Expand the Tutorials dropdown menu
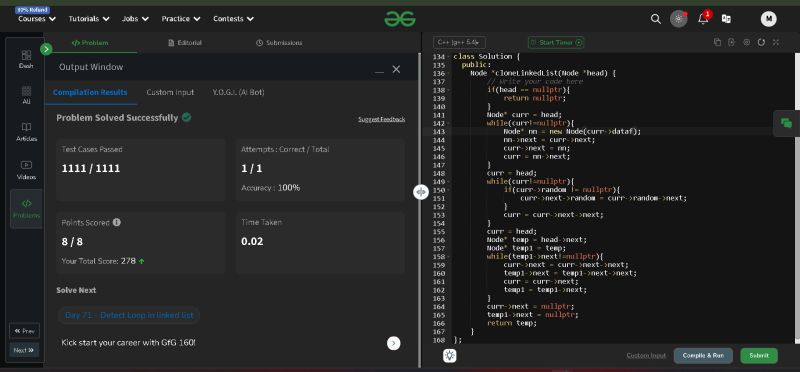The height and width of the screenshot is (372, 800). pos(89,19)
